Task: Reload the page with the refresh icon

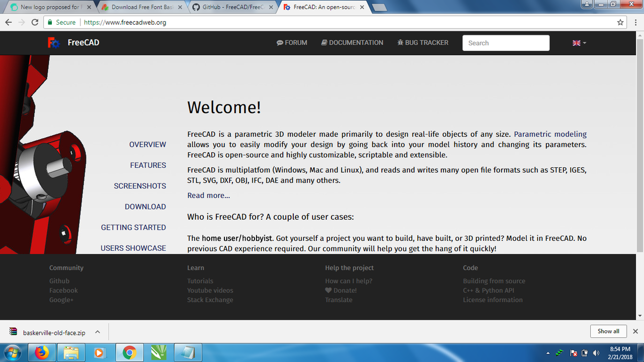Action: coord(35,23)
